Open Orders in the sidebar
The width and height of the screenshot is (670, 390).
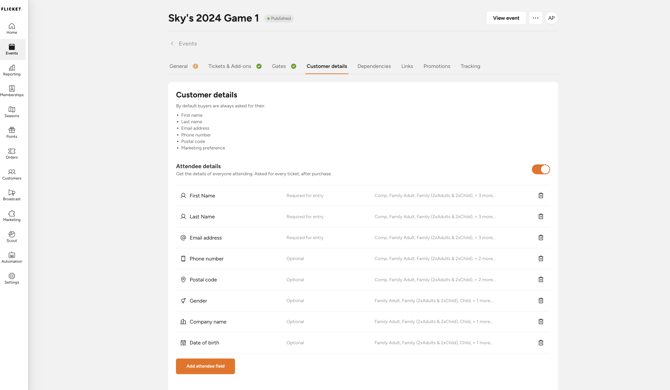pos(12,154)
